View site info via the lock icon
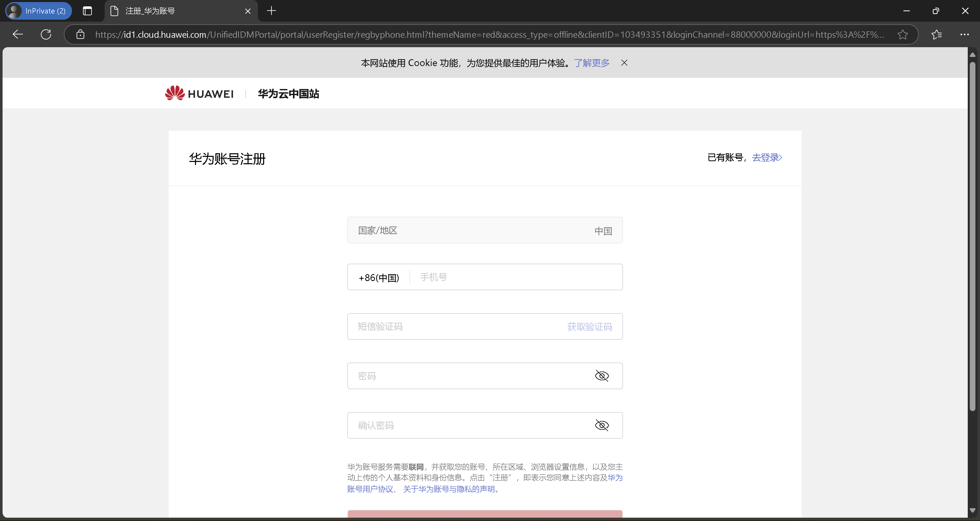 pos(80,35)
